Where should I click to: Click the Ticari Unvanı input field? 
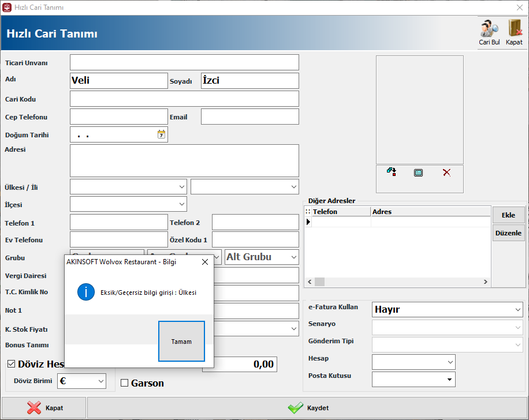[x=184, y=62]
